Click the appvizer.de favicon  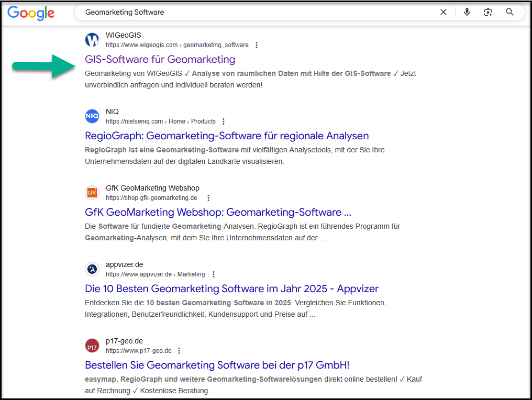pos(92,269)
